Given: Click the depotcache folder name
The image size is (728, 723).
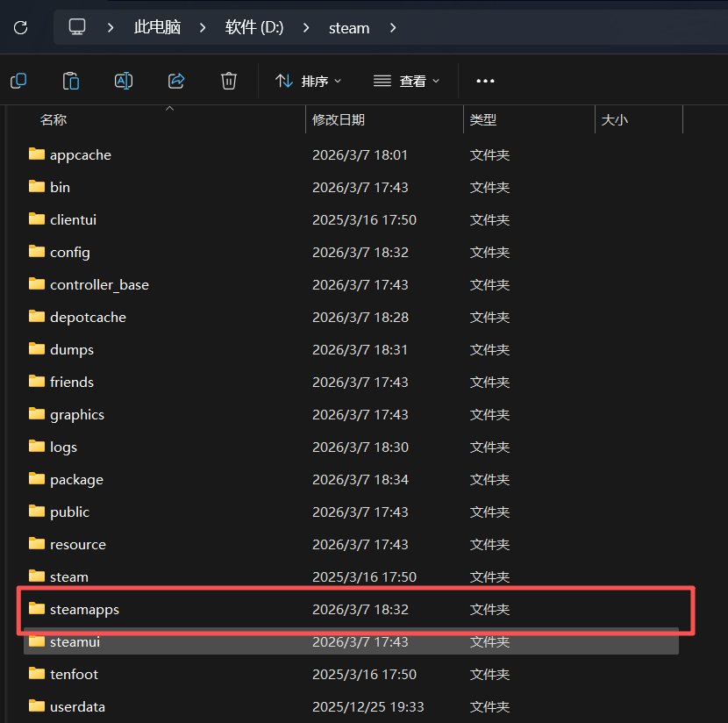Looking at the screenshot, I should point(89,317).
